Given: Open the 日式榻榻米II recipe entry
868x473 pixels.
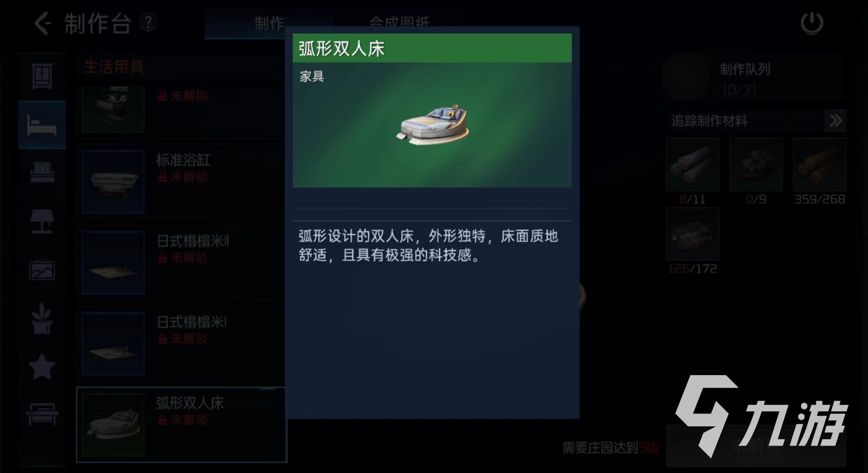Looking at the screenshot, I should click(181, 262).
